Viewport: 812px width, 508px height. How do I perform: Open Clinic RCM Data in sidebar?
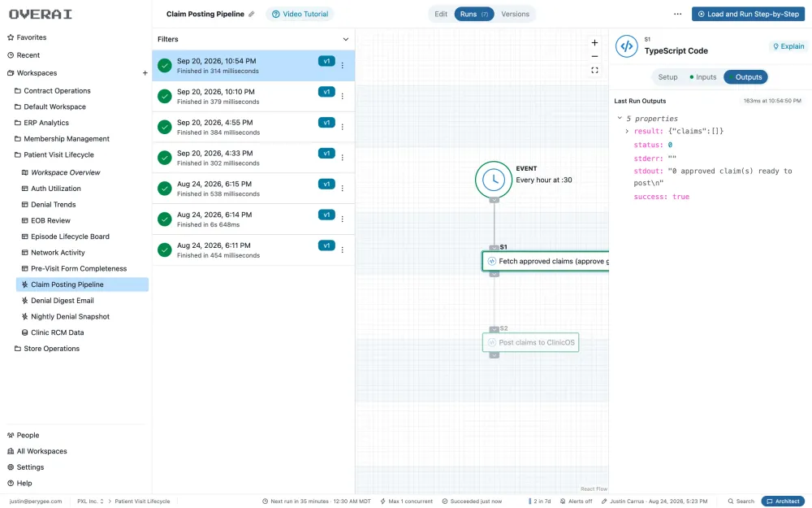[57, 332]
